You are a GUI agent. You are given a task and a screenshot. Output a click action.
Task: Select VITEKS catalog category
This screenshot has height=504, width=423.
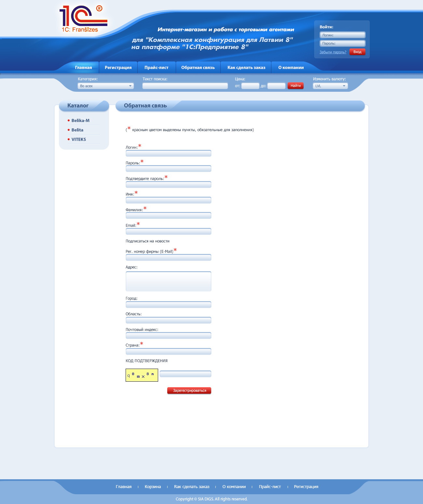(x=79, y=139)
